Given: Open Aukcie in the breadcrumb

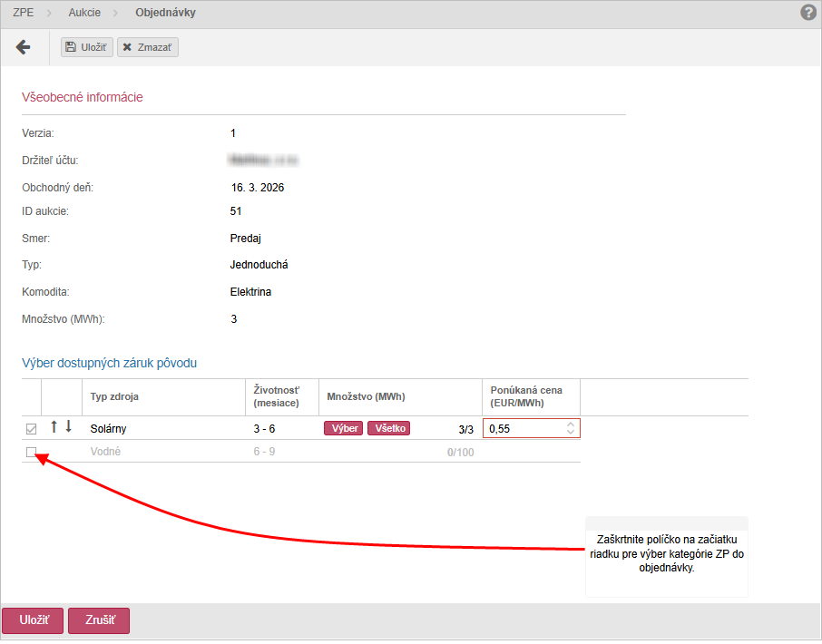Looking at the screenshot, I should [84, 13].
